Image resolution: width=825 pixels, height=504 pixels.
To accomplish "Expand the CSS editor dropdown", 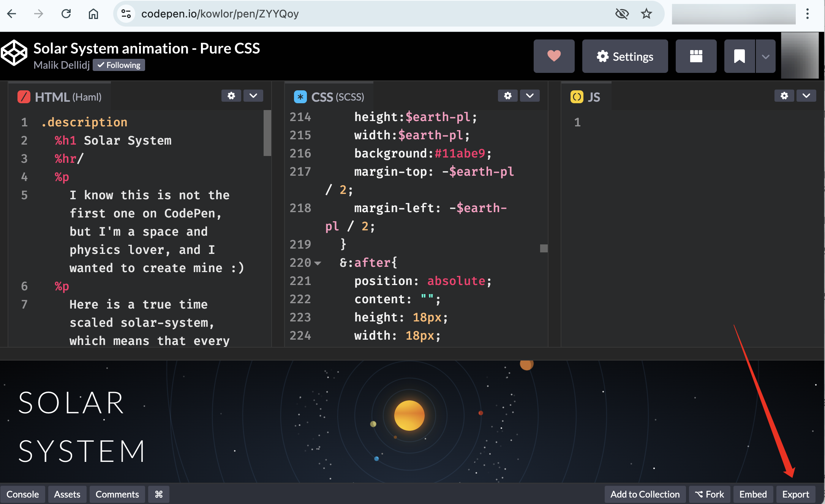I will click(x=530, y=96).
